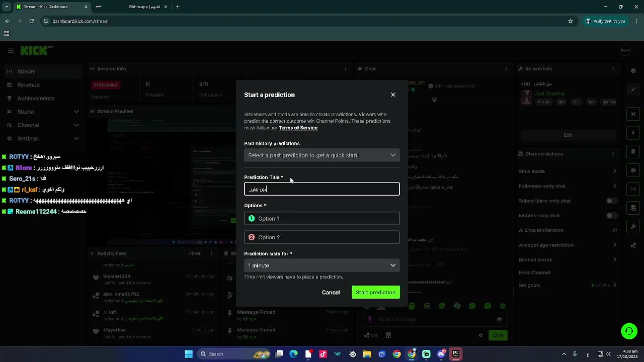Click the lightning bolt icon in right strip
The height and width of the screenshot is (362, 644).
coord(633,133)
